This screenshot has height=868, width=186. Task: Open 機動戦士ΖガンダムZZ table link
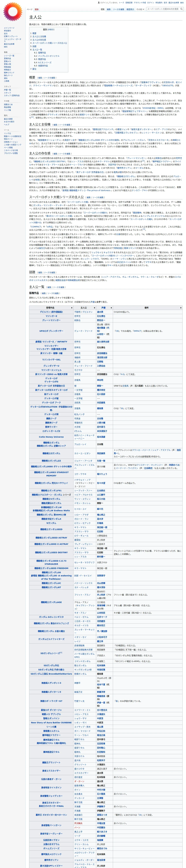pyautogui.click(x=51, y=461)
